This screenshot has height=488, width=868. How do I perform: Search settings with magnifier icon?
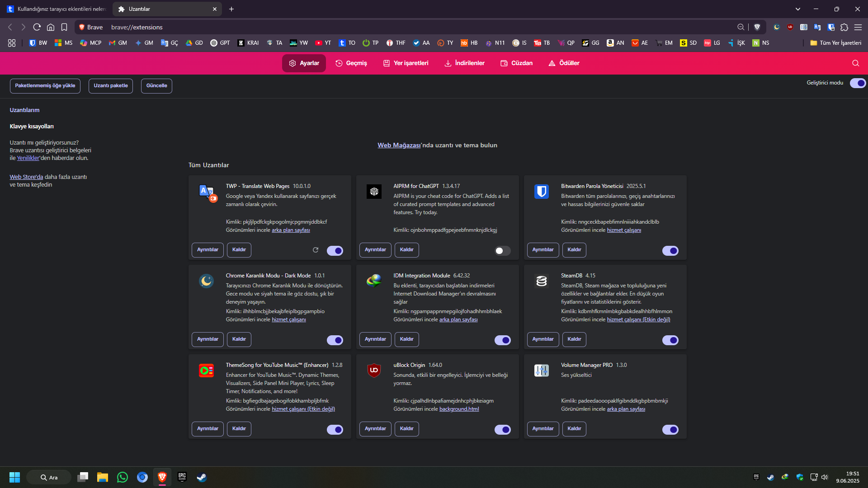pyautogui.click(x=855, y=63)
